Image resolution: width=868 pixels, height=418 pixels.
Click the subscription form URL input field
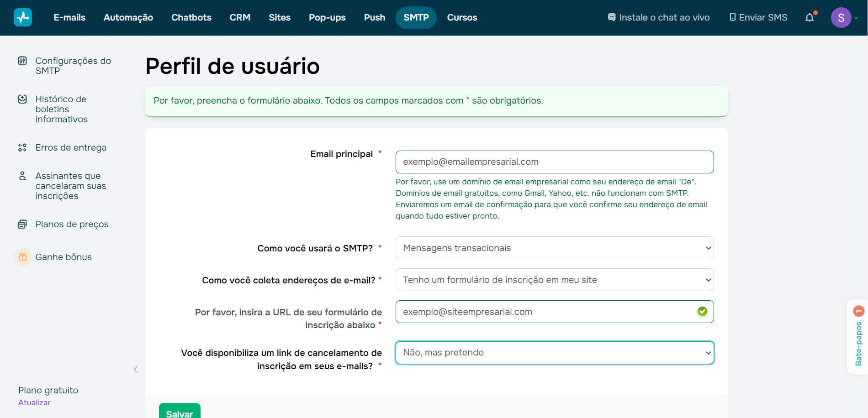(x=555, y=312)
